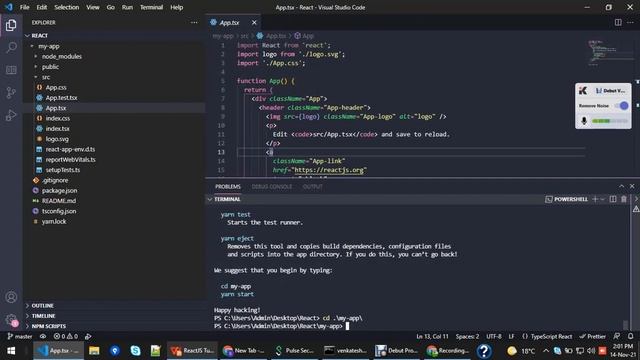This screenshot has height=360, width=640.
Task: Open the Help menu
Action: [x=176, y=7]
